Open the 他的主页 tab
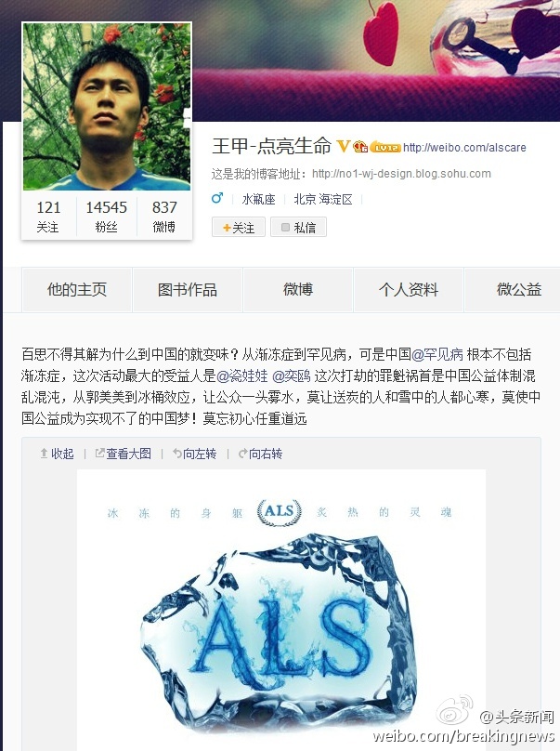 (x=77, y=290)
